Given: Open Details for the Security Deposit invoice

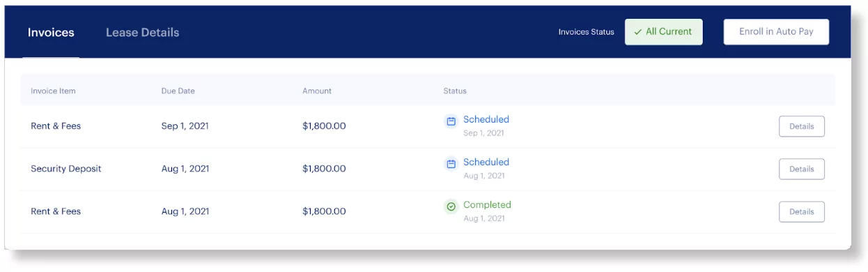Looking at the screenshot, I should (801, 169).
